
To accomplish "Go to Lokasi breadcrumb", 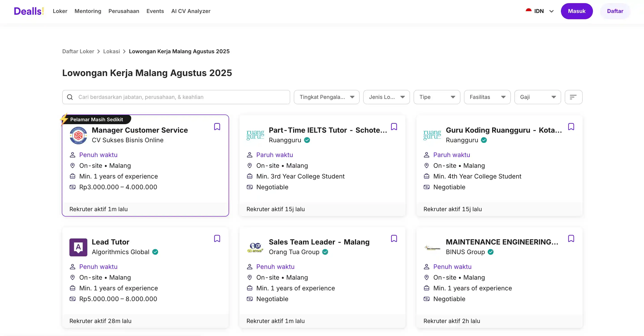I will click(x=112, y=51).
